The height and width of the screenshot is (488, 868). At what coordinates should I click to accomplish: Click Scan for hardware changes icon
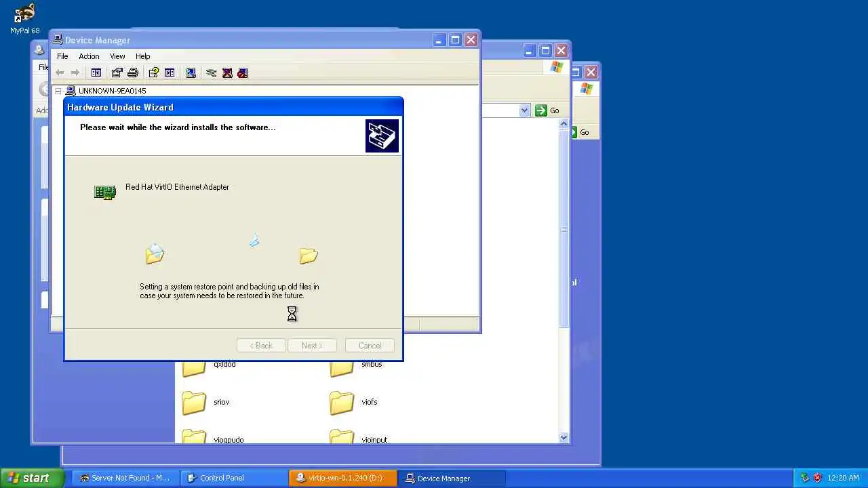coord(191,73)
